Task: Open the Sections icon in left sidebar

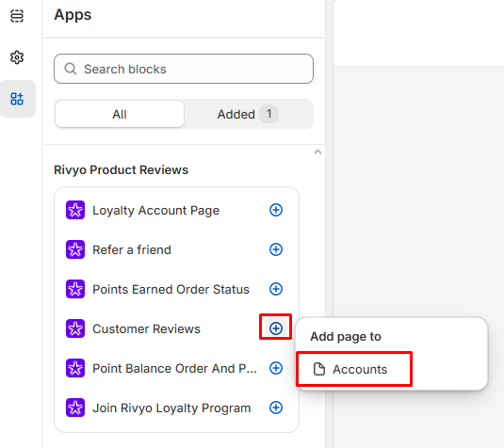Action: coord(17,16)
